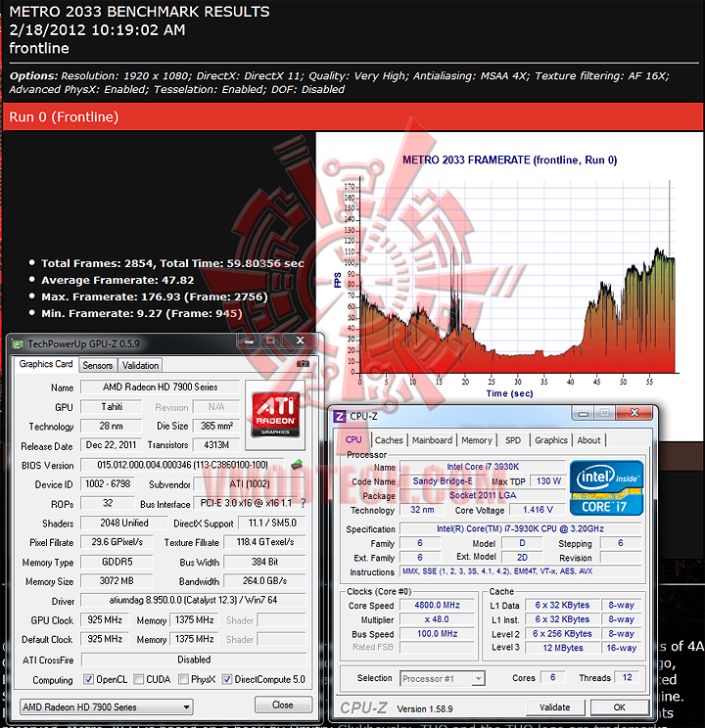Close the CPU-Z window with the X
This screenshot has height=728, width=705.
coord(634,413)
